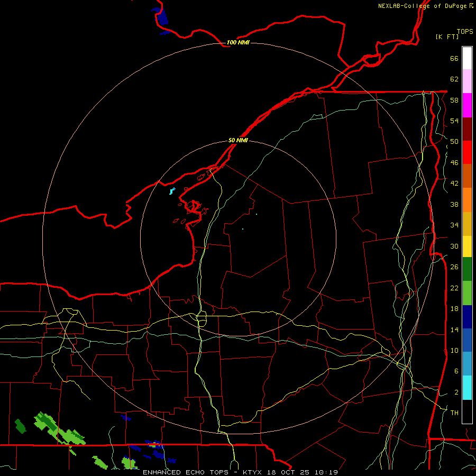Click the TH legend label

[x=454, y=413]
